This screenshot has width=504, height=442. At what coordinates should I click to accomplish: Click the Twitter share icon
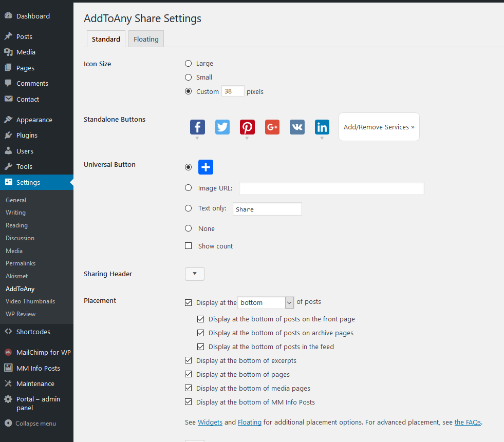click(222, 127)
